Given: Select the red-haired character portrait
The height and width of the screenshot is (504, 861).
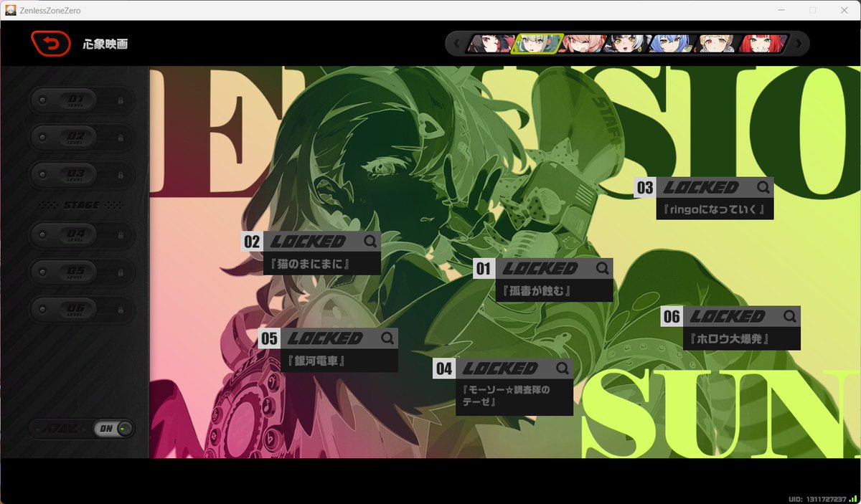Looking at the screenshot, I should click(x=763, y=44).
